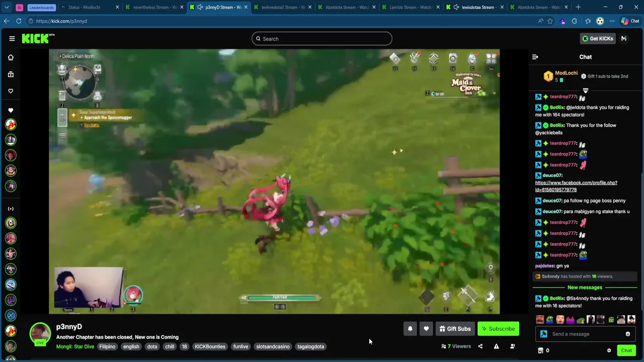Add page to favorites star icon

[550, 21]
